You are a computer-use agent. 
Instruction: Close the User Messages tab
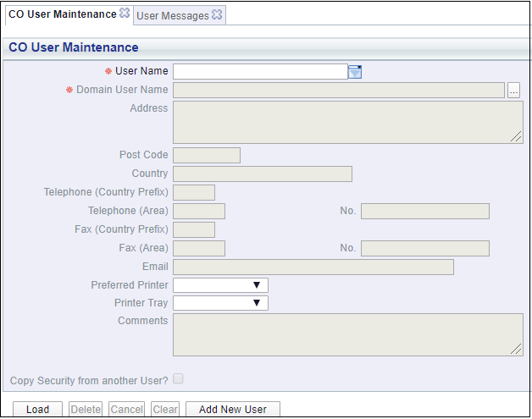tap(217, 14)
